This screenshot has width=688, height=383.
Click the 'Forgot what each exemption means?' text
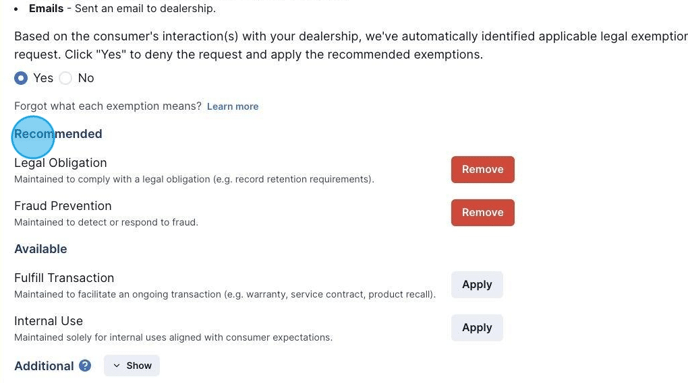[x=108, y=106]
